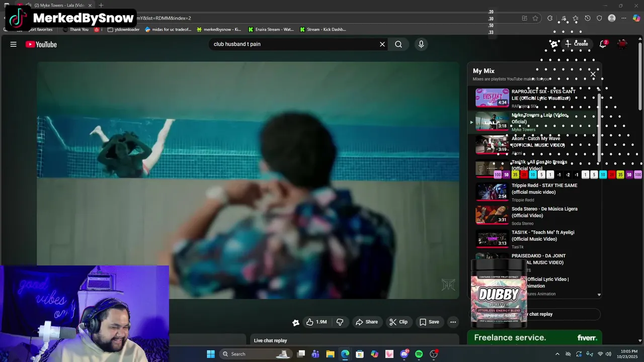This screenshot has height=362, width=644.
Task: Open OBS Studio from the taskbar
Action: (434, 354)
